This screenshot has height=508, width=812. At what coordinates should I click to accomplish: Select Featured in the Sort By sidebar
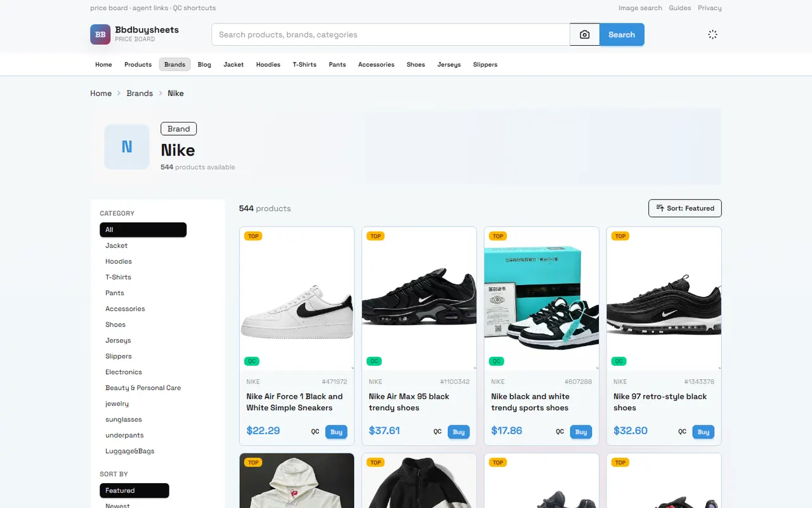[x=134, y=491]
